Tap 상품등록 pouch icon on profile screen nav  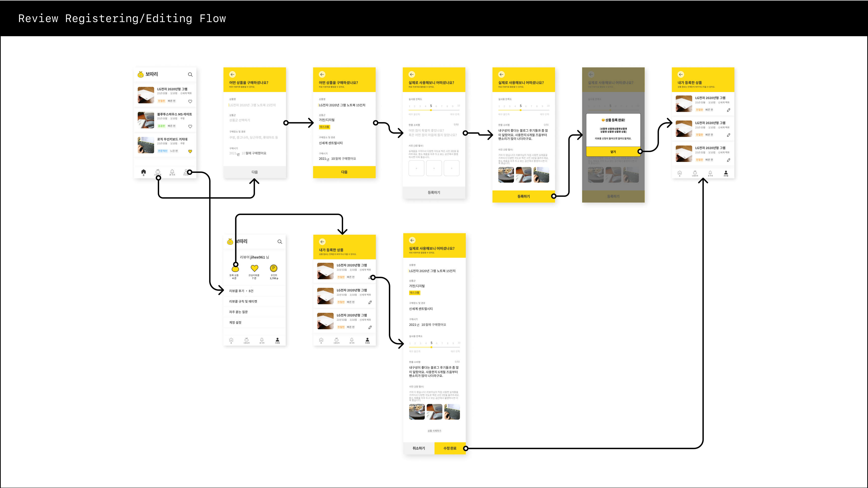tap(246, 340)
